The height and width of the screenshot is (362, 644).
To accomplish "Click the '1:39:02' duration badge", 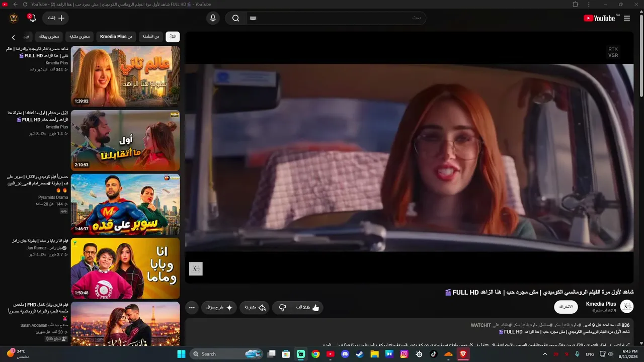I will 82,101.
